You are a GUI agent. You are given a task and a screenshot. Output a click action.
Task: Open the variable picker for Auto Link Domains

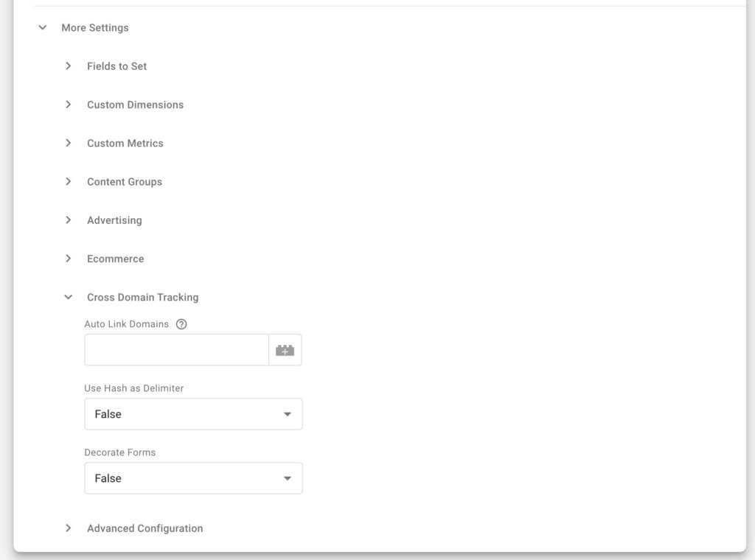pos(285,349)
